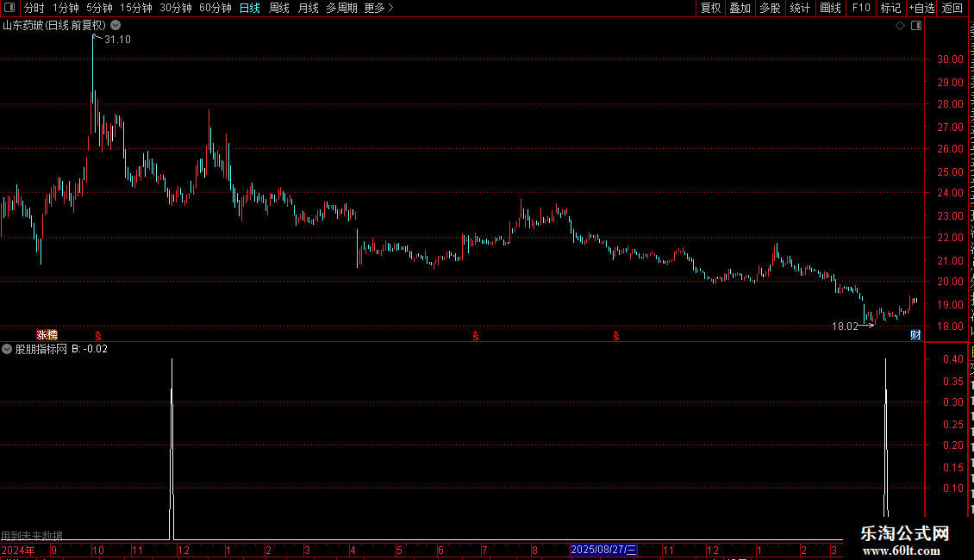
Task: Switch to the 60分钟 period
Action: pos(215,8)
